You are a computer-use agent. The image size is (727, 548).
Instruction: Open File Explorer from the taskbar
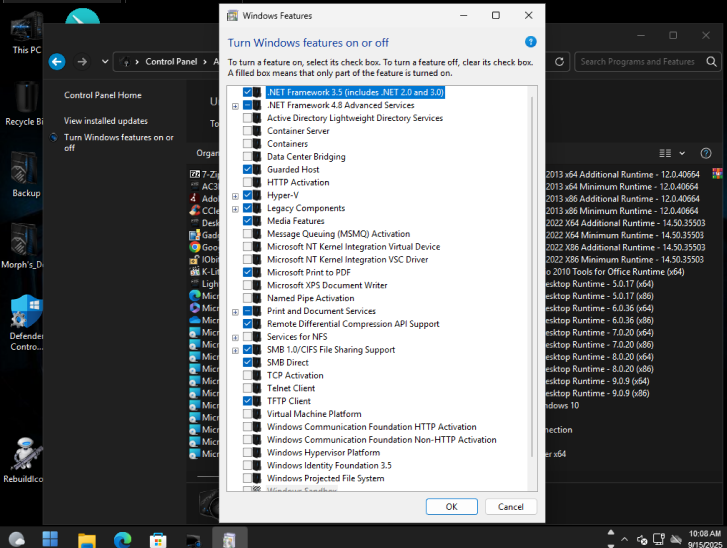[87, 540]
